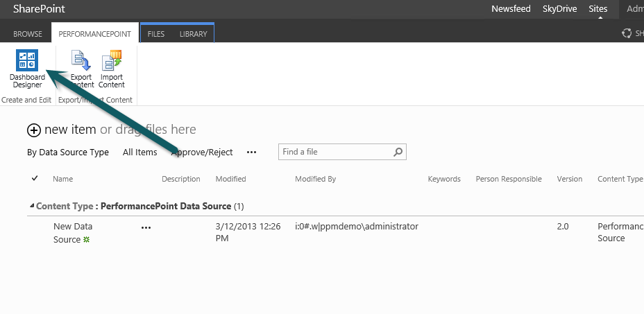Image resolution: width=644 pixels, height=314 pixels.
Task: Open the ellipsis menu for New Data Source
Action: tap(146, 227)
